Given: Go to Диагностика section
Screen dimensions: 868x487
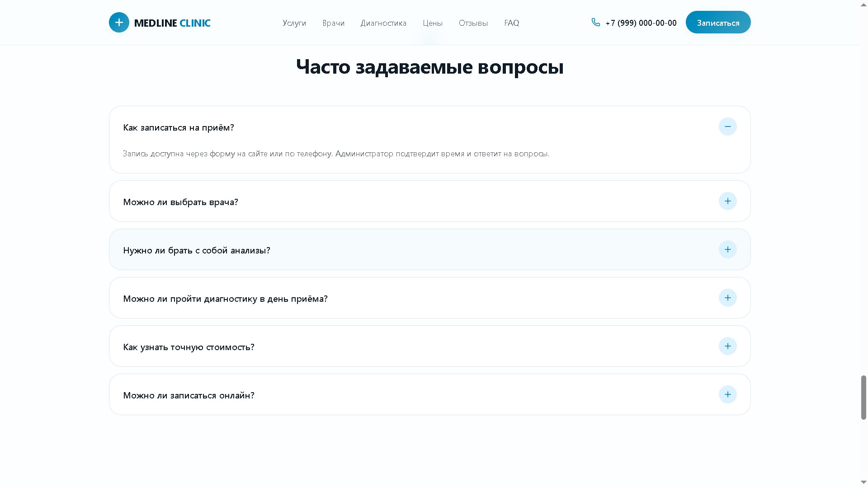Looking at the screenshot, I should [383, 23].
